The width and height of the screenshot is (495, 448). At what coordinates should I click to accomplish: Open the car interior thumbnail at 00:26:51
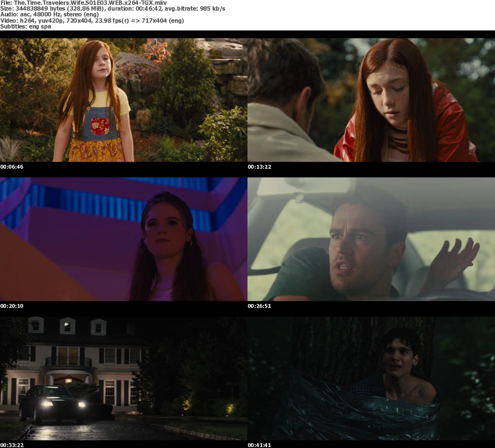coord(371,239)
